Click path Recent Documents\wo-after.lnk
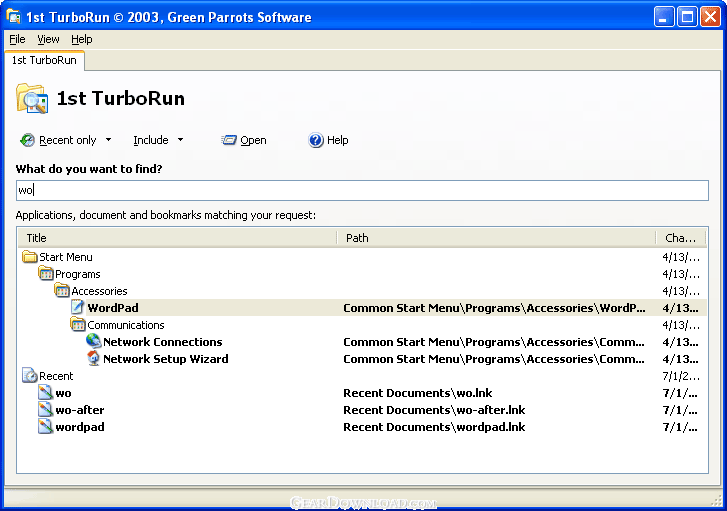This screenshot has height=511, width=727. [x=434, y=410]
